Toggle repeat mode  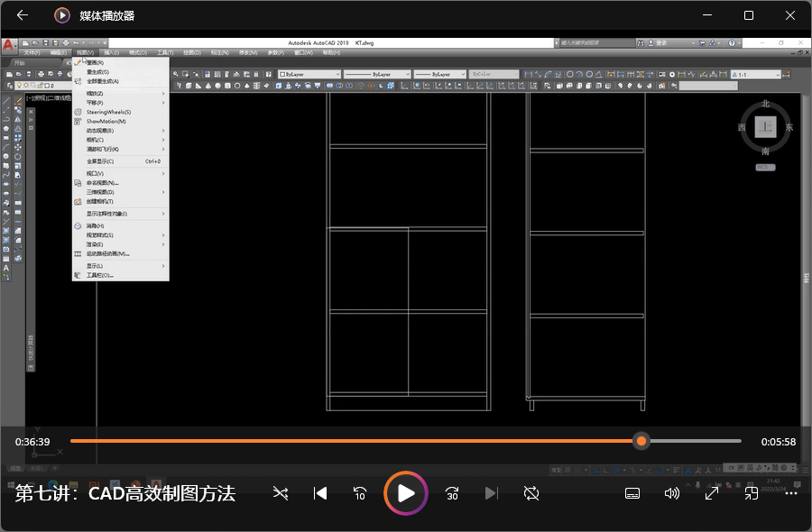531,493
